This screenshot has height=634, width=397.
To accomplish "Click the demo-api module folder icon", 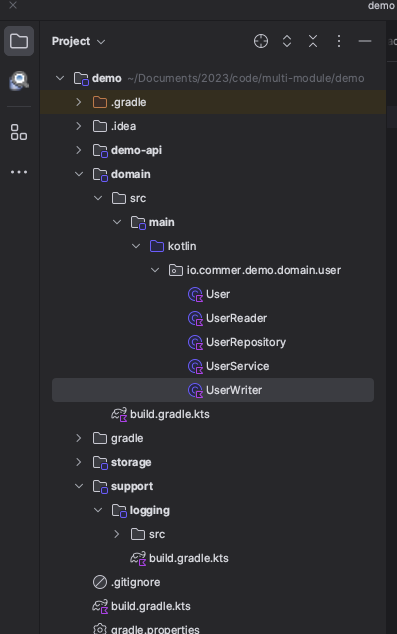I will [x=100, y=150].
